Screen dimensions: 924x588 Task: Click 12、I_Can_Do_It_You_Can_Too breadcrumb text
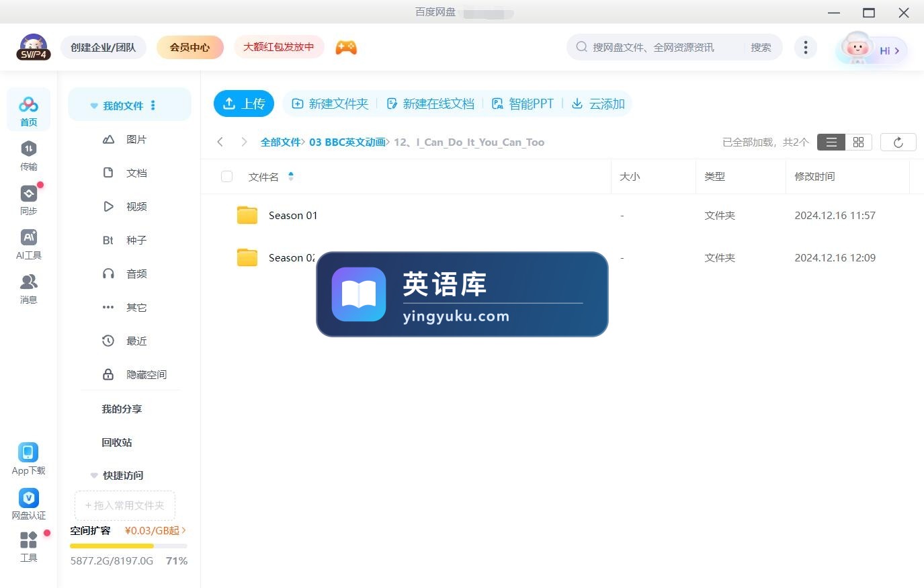click(469, 142)
